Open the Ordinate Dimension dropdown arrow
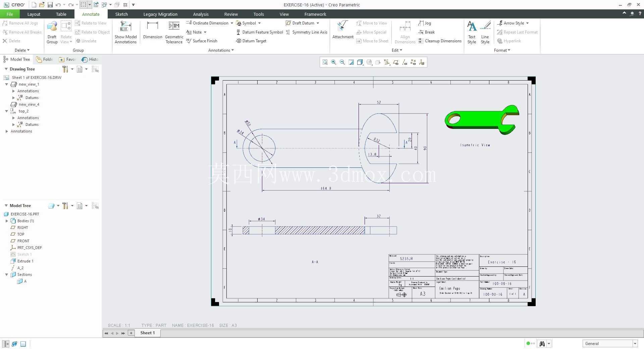This screenshot has width=644, height=349. pyautogui.click(x=232, y=23)
